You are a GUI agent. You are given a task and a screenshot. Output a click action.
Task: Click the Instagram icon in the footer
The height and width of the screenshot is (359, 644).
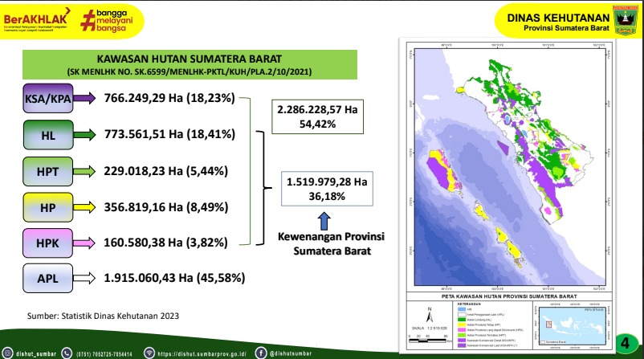click(x=8, y=352)
